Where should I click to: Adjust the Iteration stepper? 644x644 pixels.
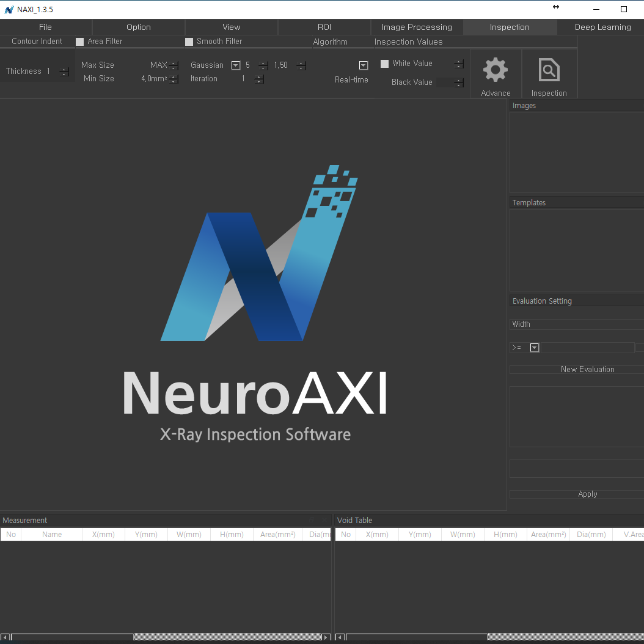click(x=258, y=79)
